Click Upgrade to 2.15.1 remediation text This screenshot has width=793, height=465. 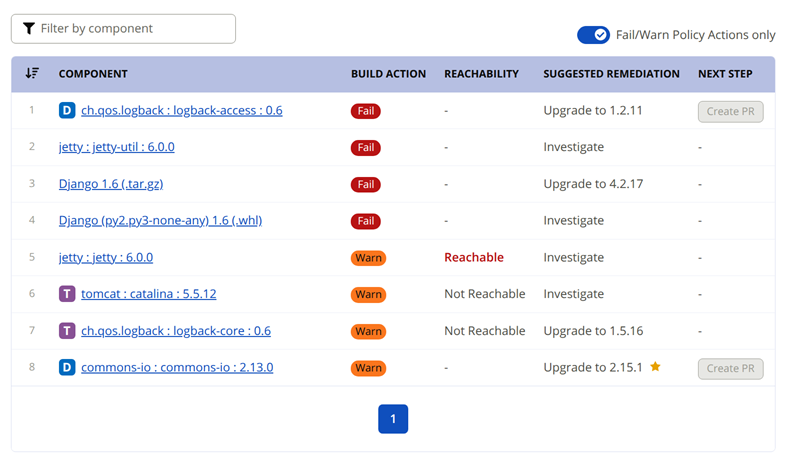coord(593,367)
